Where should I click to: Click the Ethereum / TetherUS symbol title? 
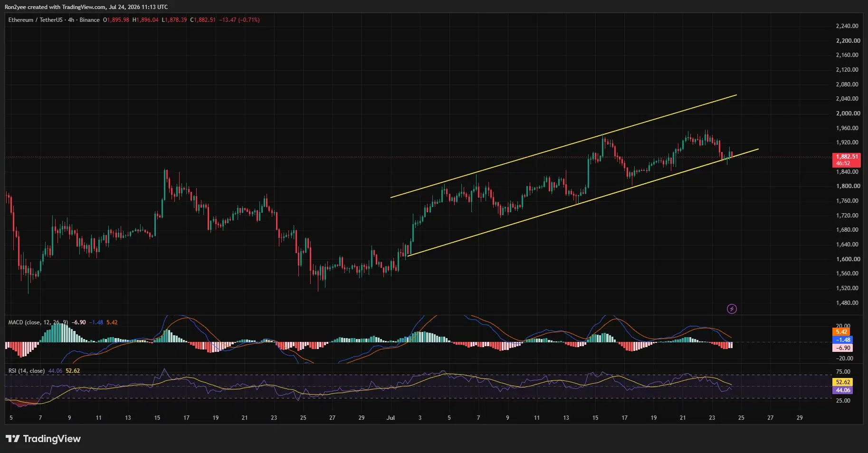coord(36,20)
